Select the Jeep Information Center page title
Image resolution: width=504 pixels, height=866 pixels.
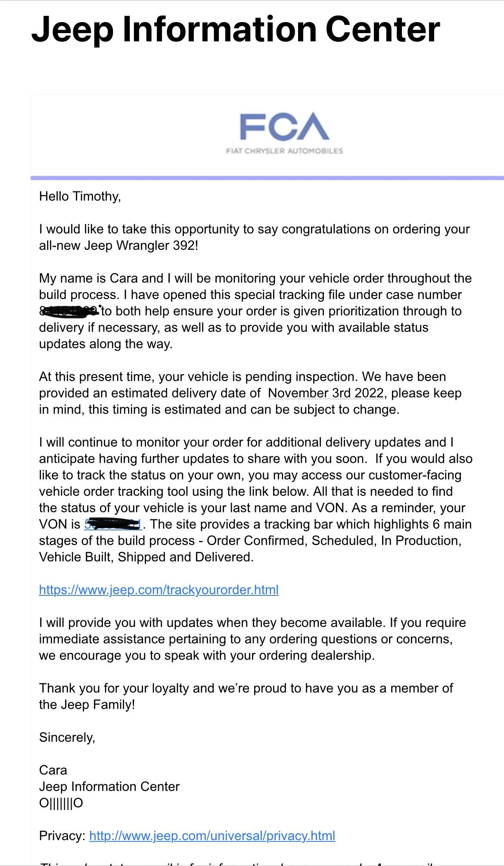(236, 29)
